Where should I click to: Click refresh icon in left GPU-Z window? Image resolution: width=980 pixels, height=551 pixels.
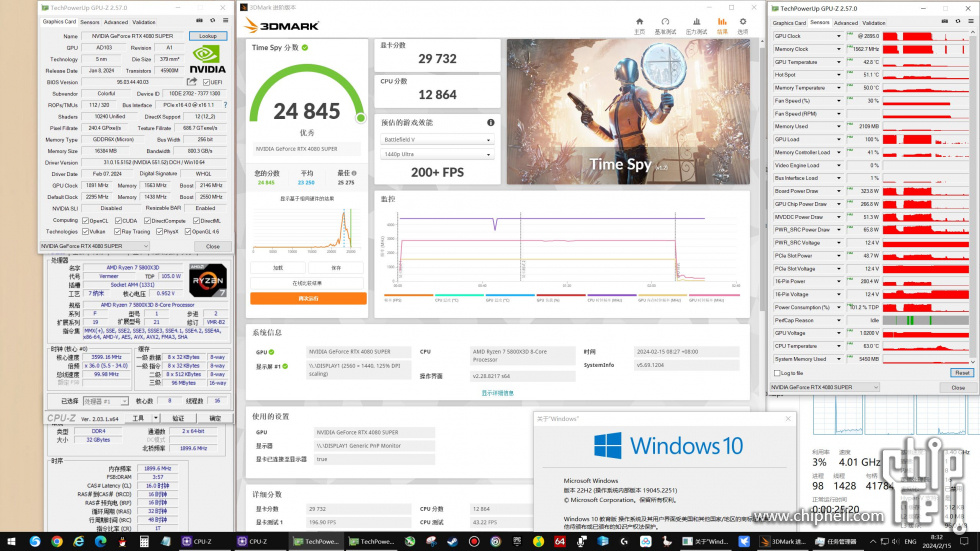(x=212, y=21)
